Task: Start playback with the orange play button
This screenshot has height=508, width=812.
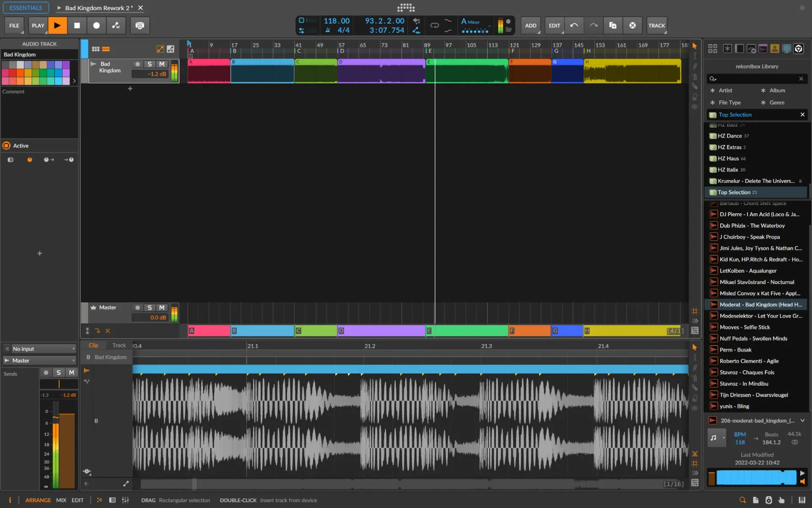Action: (x=57, y=25)
